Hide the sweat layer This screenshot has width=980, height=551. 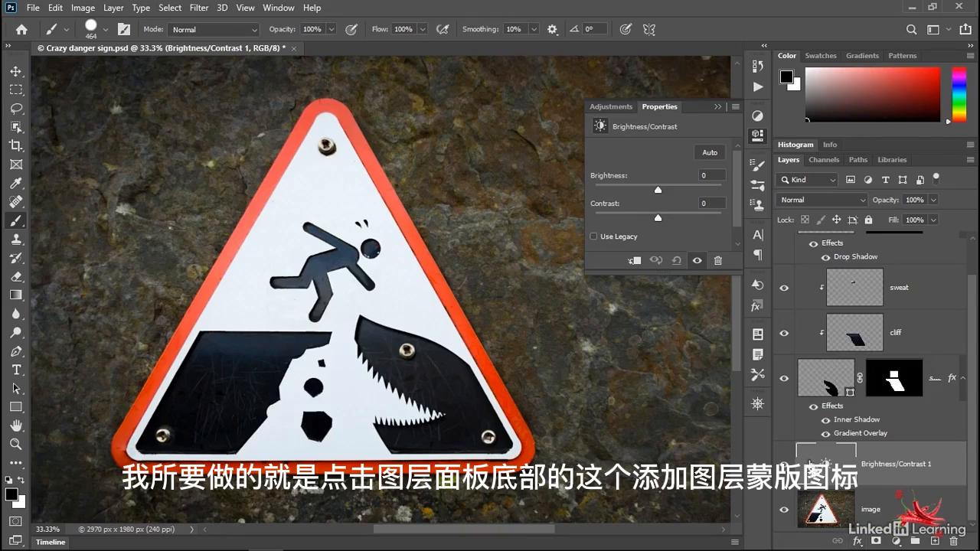coord(783,287)
